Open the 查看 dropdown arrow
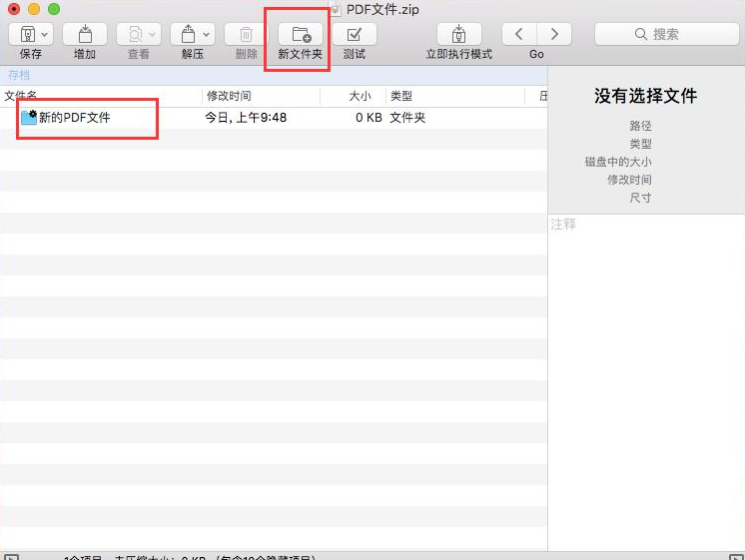This screenshot has width=745, height=560. pyautogui.click(x=153, y=34)
